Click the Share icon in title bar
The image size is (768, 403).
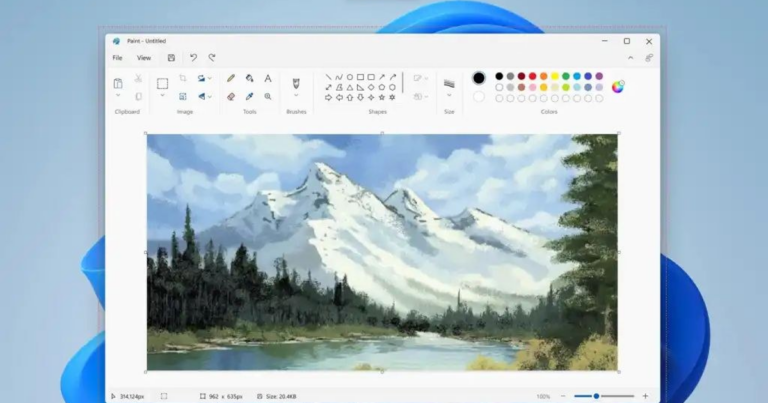click(x=649, y=58)
